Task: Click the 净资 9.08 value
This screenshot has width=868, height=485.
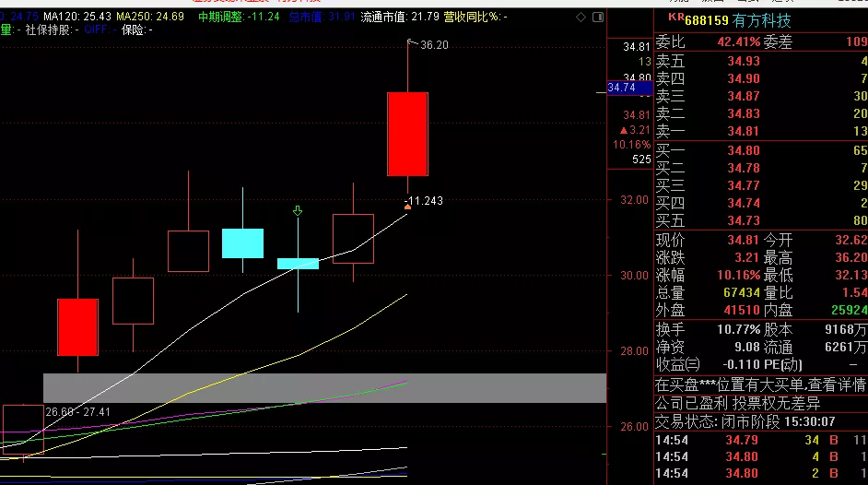Action: [746, 348]
